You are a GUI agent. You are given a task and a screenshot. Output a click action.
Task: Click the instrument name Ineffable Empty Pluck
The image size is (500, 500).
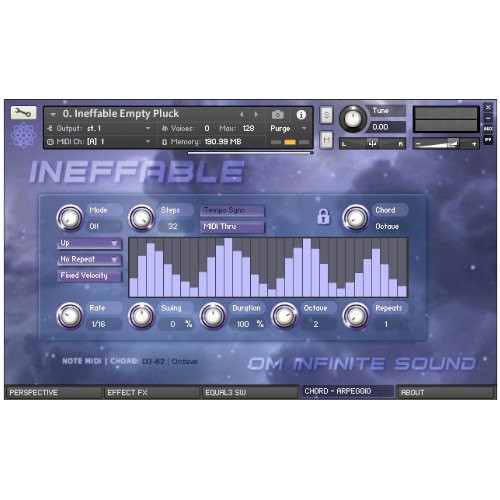pyautogui.click(x=121, y=114)
